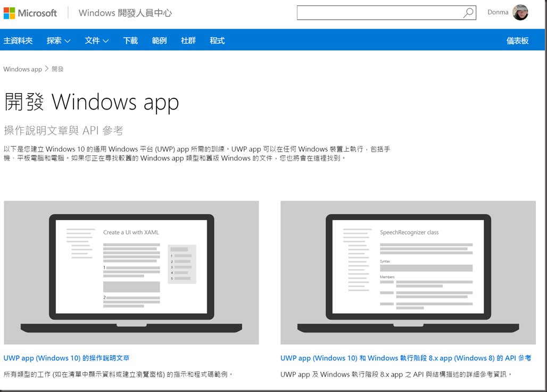547x392 pixels.
Task: Expand the 文件 dropdown menu
Action: click(97, 40)
